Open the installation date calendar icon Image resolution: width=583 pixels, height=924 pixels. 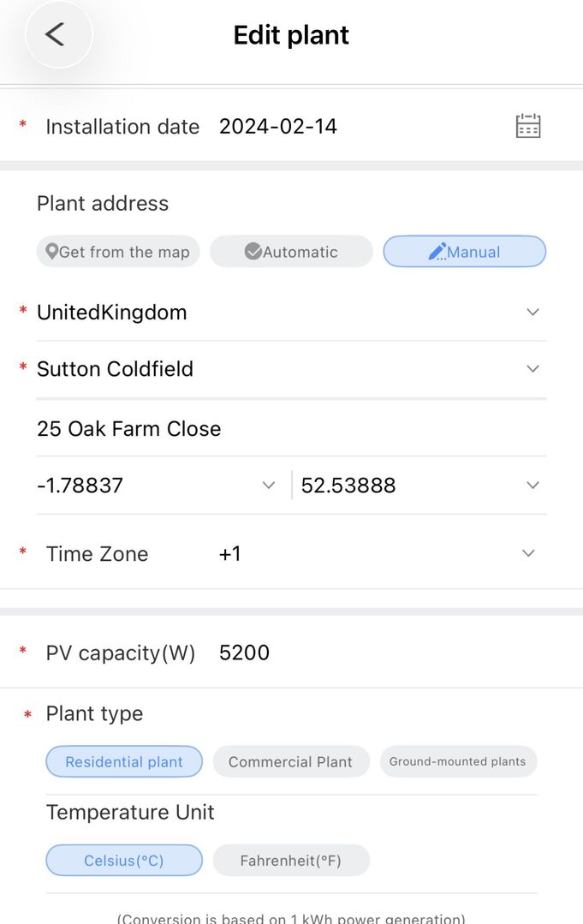click(528, 126)
